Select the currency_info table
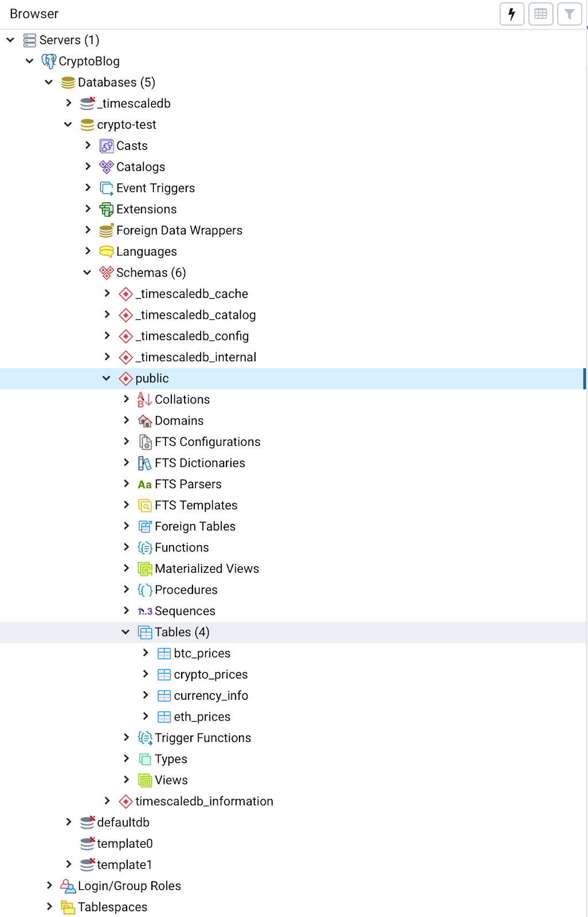The width and height of the screenshot is (588, 917). 210,696
